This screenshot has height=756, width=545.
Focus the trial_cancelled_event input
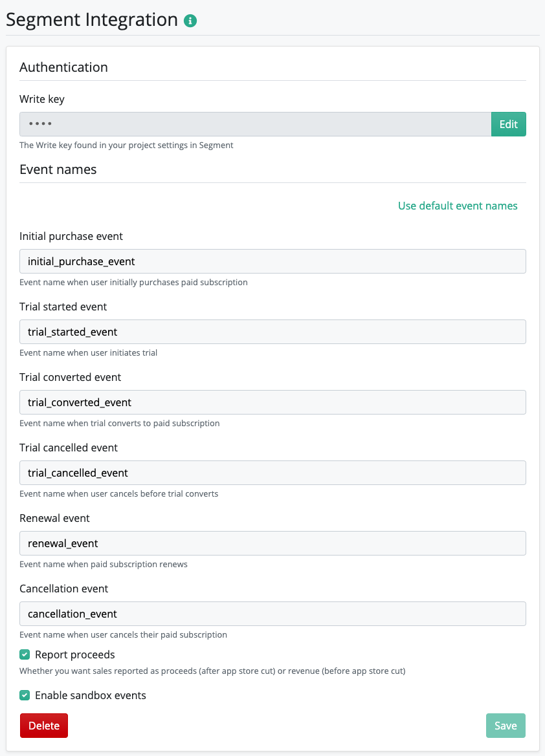272,473
